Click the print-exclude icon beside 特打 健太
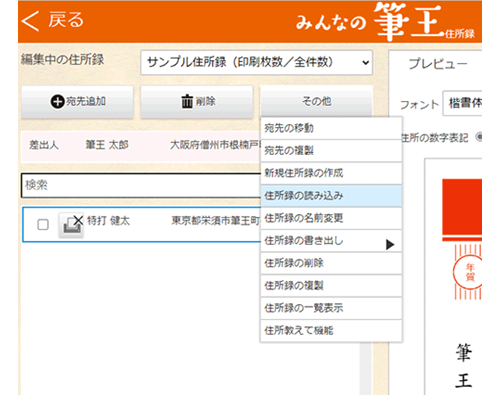 (71, 225)
